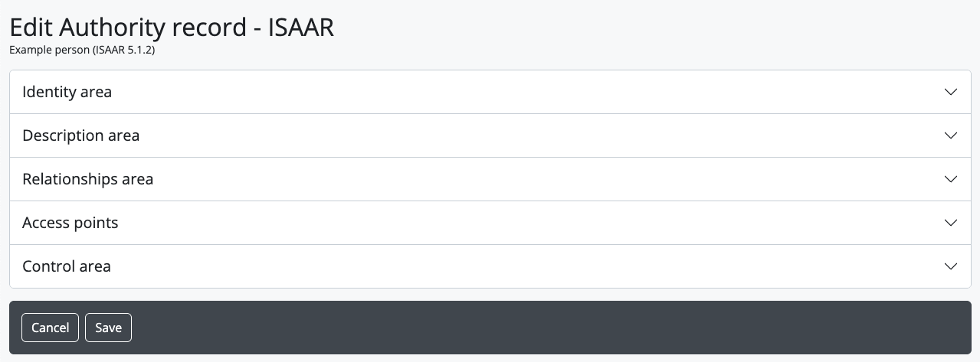Viewport: 980px width, 362px height.
Task: Expand the Access points section
Action: tap(490, 223)
